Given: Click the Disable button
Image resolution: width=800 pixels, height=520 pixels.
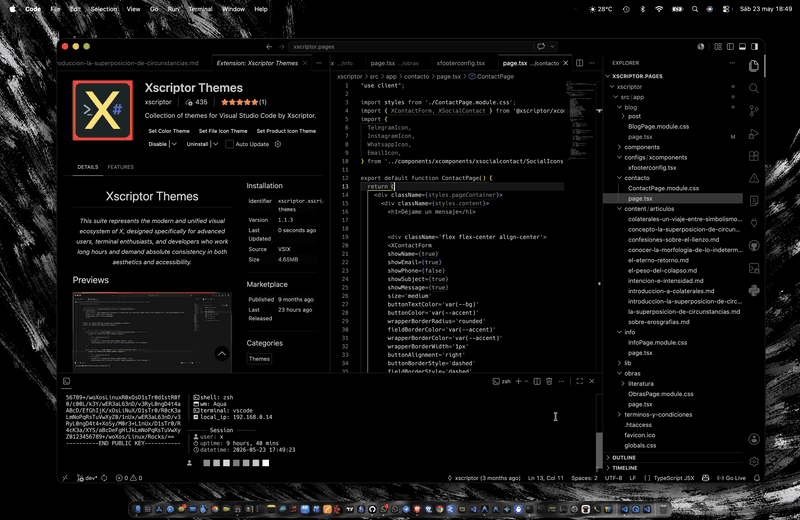Looking at the screenshot, I should tap(158, 144).
